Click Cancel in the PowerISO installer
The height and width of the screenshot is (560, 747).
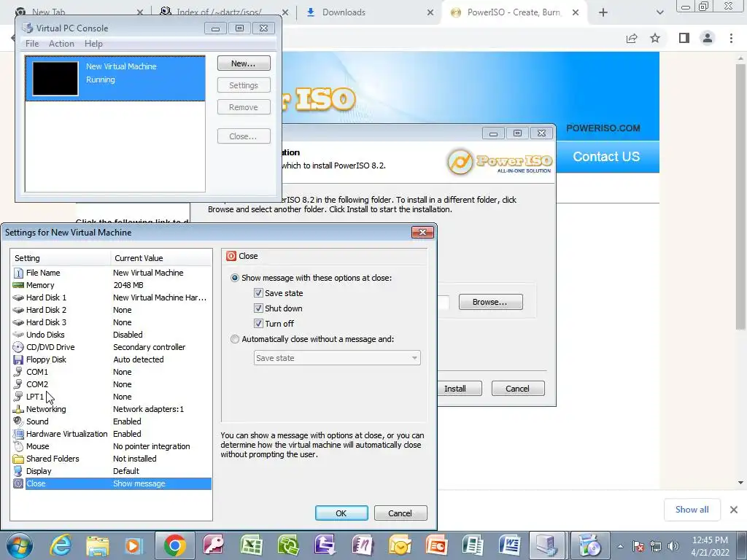tap(517, 389)
